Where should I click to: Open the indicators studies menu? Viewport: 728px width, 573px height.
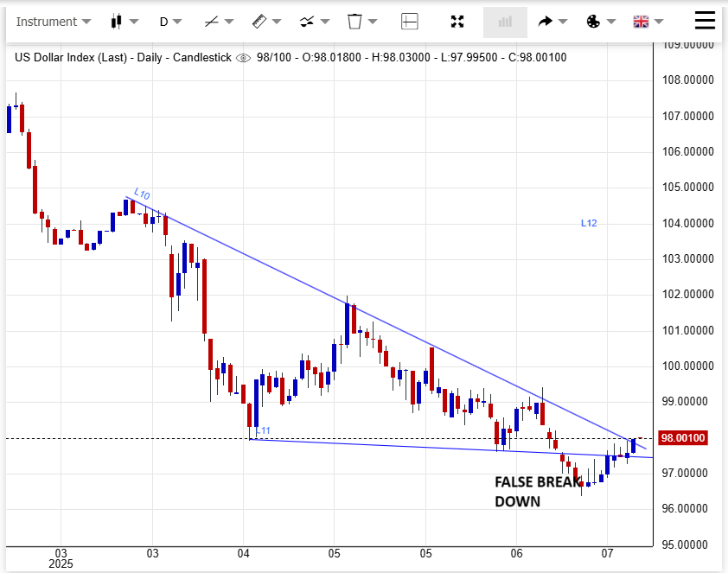pos(314,22)
